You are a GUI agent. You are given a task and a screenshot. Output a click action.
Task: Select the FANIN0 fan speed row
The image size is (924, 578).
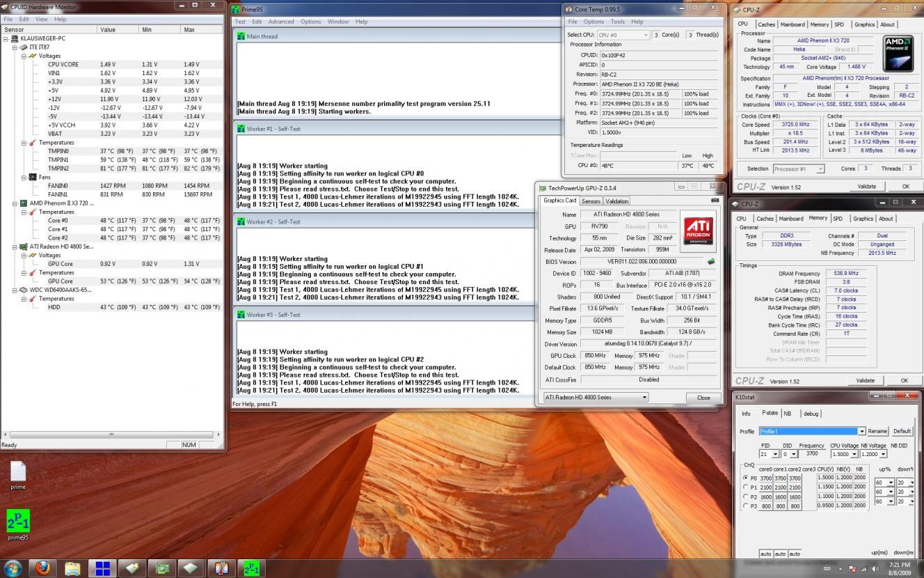click(x=111, y=186)
